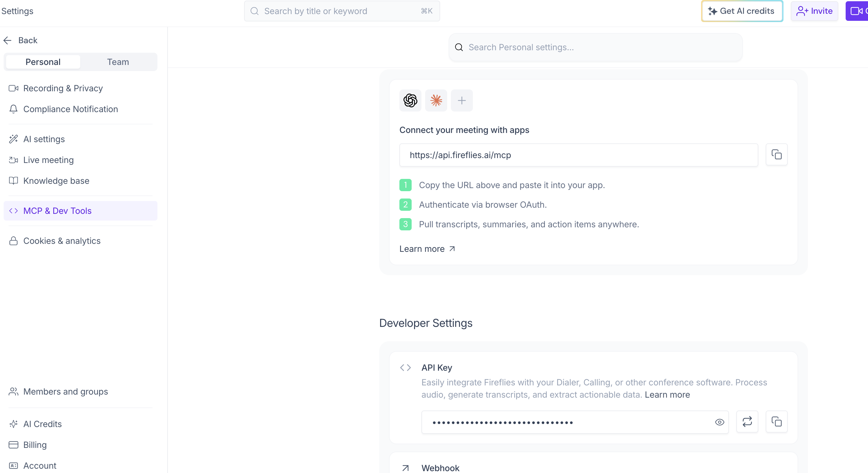Click the Webhook arrow icon
The height and width of the screenshot is (473, 868).
(x=405, y=468)
